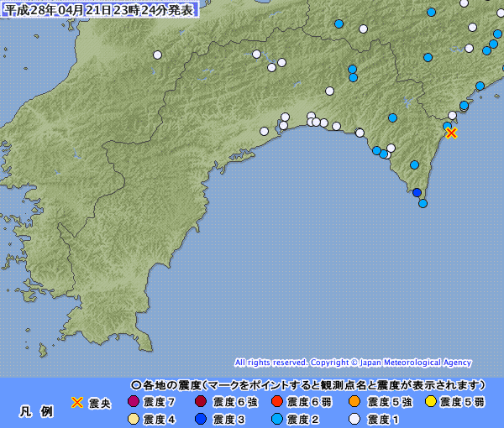This screenshot has height=428, width=504.
Task: Select the upper of the two stacked cyan inland markers
Action: (x=352, y=69)
